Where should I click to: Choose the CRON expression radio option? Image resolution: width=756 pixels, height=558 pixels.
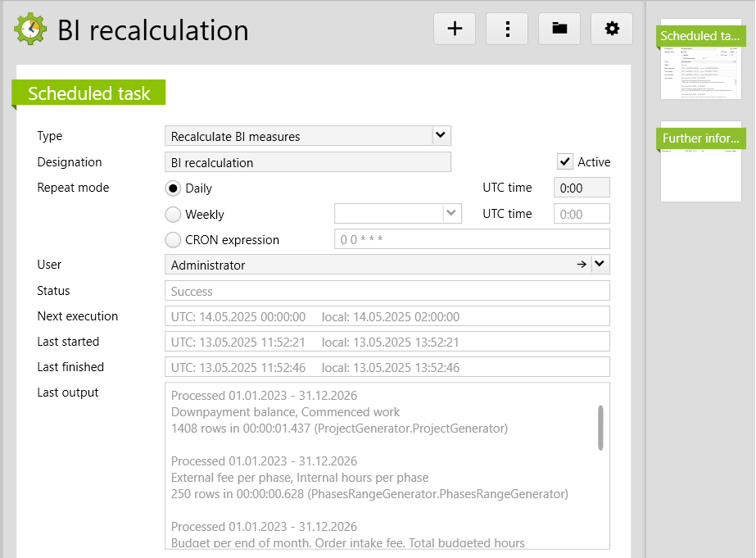click(x=174, y=240)
